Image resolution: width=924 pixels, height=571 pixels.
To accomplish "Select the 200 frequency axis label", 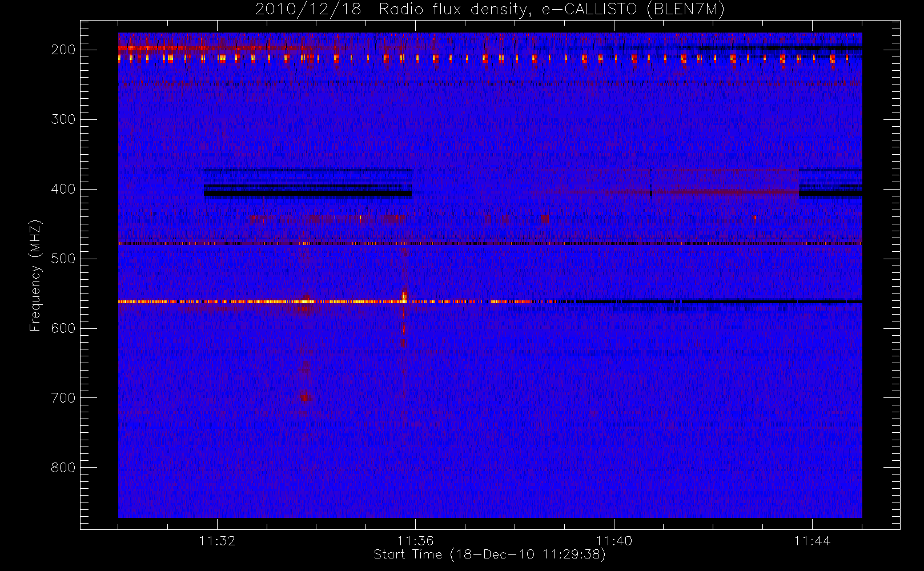I will (x=63, y=50).
